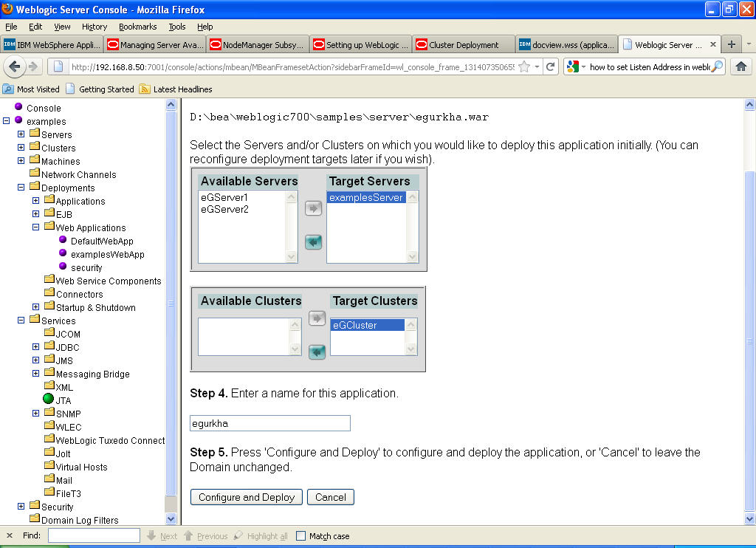Open the JTA service node
756x548 pixels.
coord(63,400)
